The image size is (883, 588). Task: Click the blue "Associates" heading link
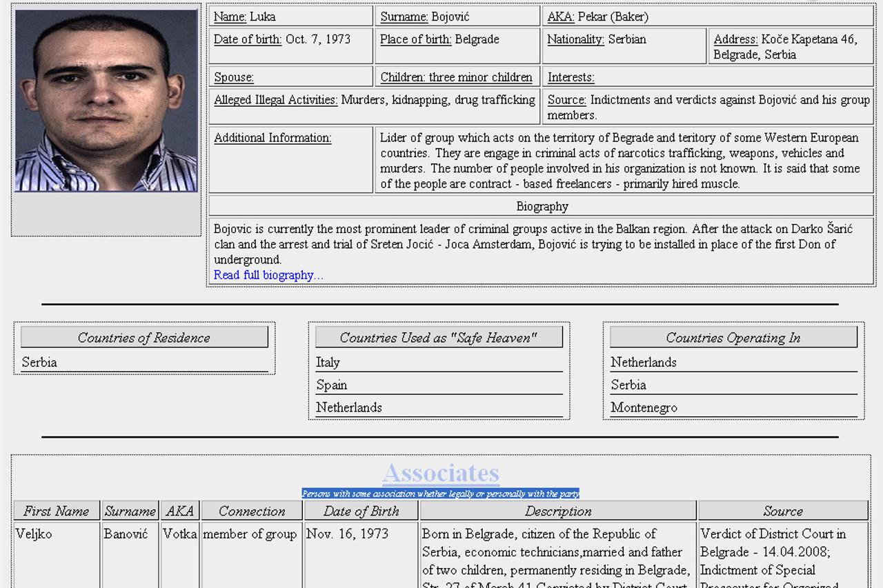[441, 473]
